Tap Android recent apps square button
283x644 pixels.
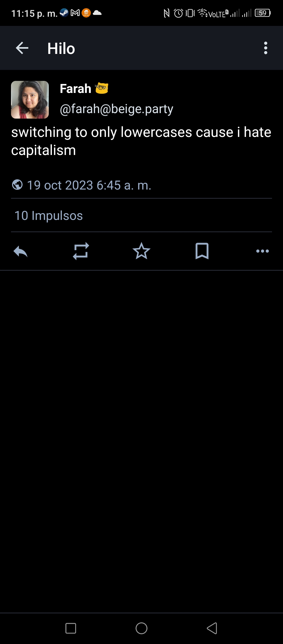pos(71,628)
